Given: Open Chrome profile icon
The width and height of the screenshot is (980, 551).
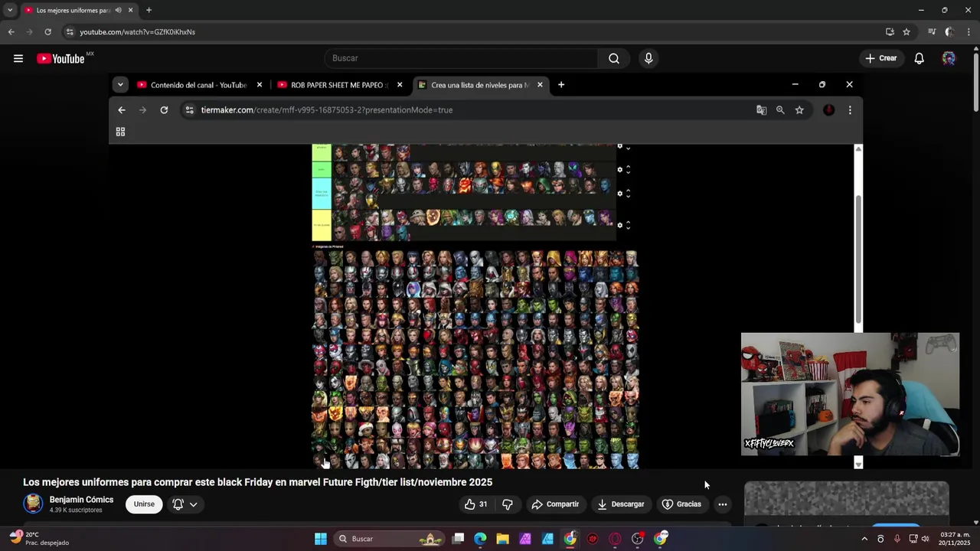Looking at the screenshot, I should click(x=949, y=32).
